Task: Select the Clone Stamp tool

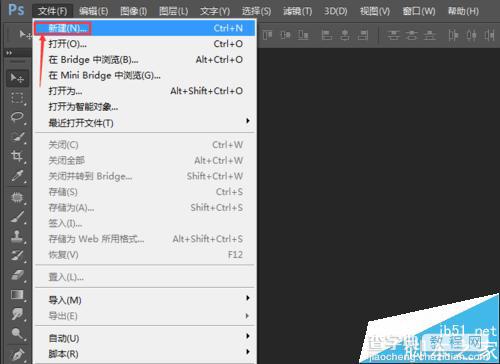Action: pos(17,236)
